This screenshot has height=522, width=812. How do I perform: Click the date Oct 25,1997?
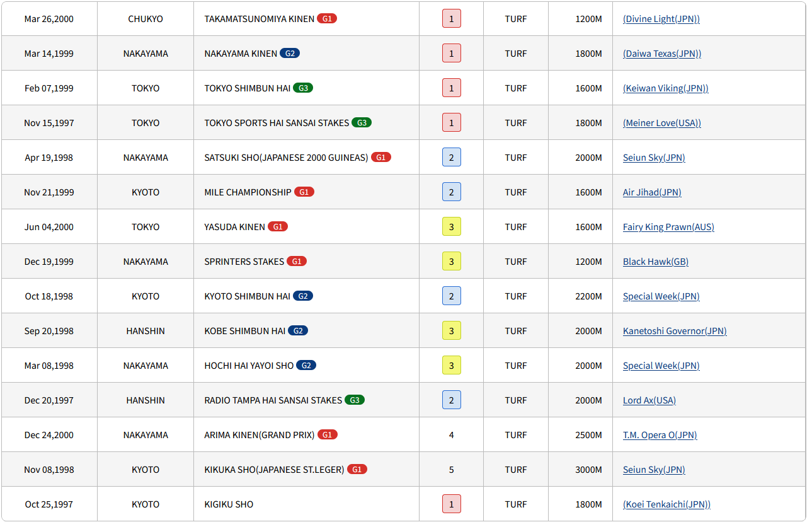(49, 504)
